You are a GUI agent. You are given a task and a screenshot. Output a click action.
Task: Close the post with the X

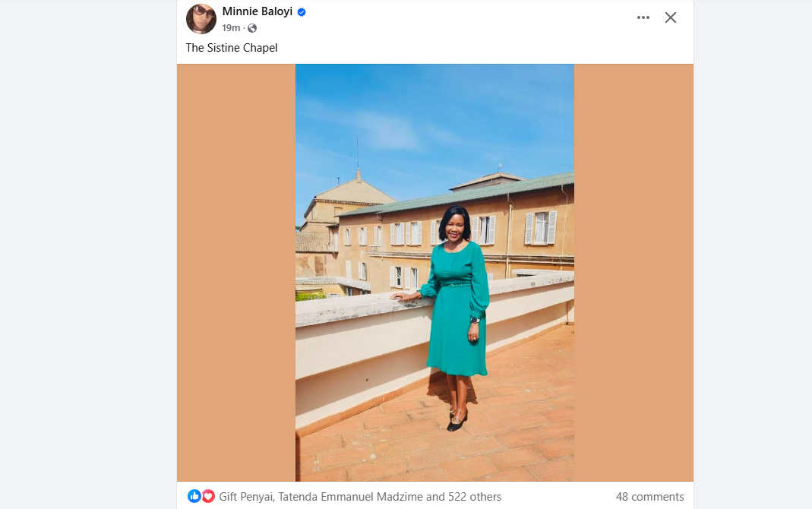[671, 17]
